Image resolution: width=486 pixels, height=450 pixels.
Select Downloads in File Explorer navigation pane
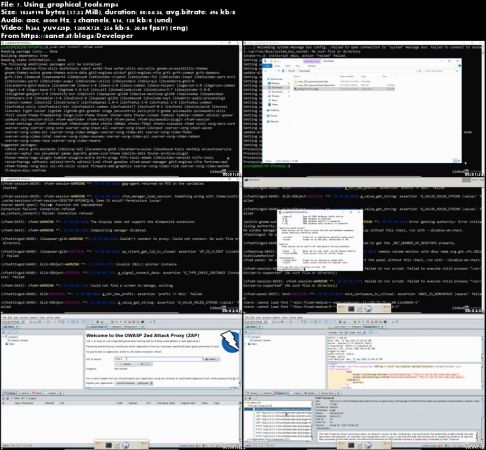click(277, 87)
